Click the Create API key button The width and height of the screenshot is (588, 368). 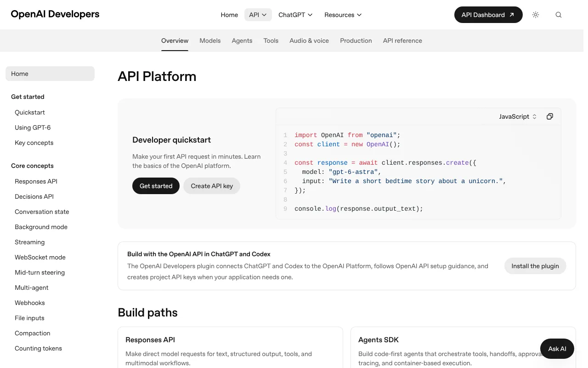click(212, 186)
